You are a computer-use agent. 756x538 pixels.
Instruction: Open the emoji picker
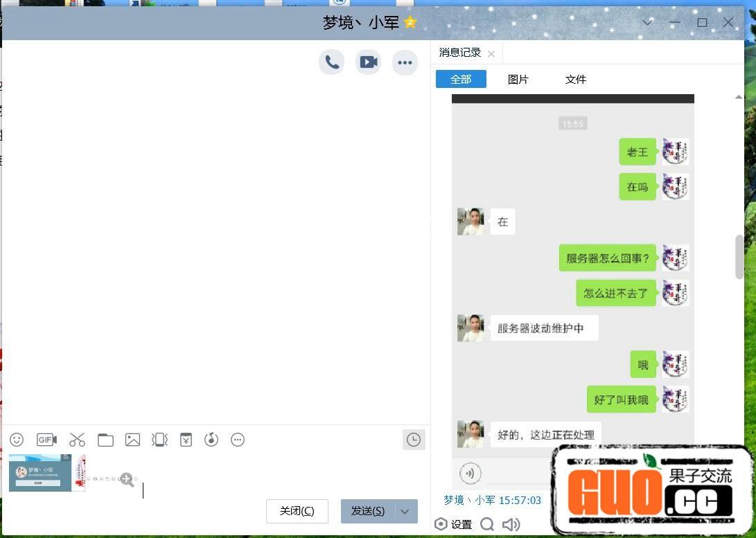coord(17,440)
